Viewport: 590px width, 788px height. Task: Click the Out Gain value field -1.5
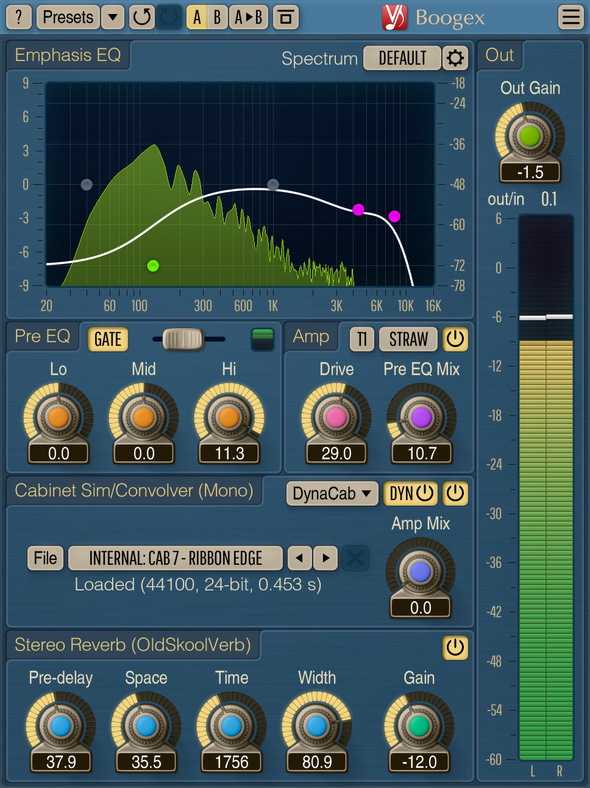530,172
